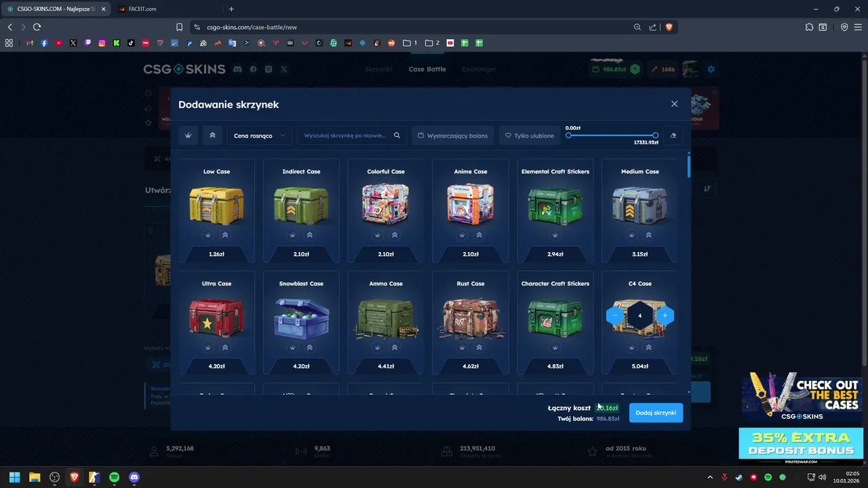
Task: Click the double-chevron icon on Rust Case
Action: 479,347
